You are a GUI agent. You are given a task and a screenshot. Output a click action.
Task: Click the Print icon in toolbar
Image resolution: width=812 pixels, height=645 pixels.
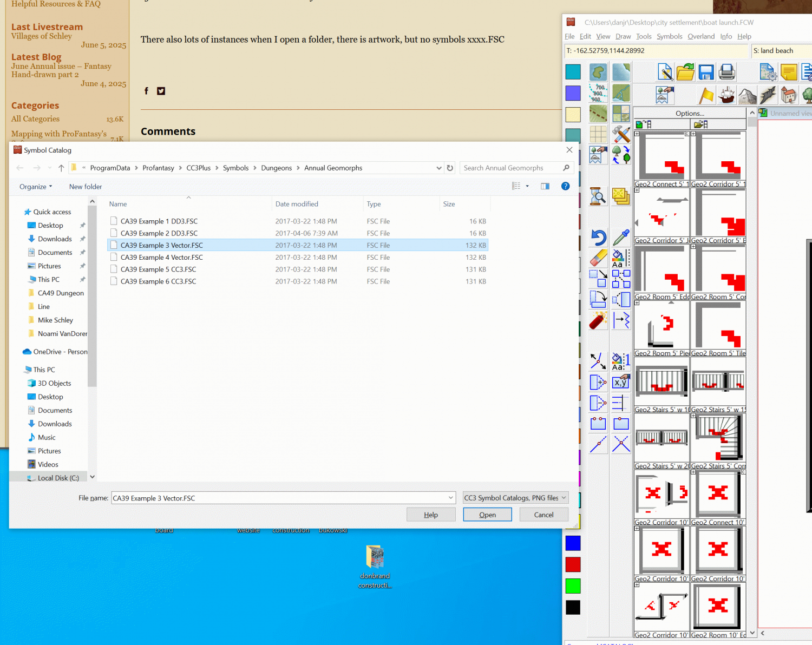[x=726, y=72]
